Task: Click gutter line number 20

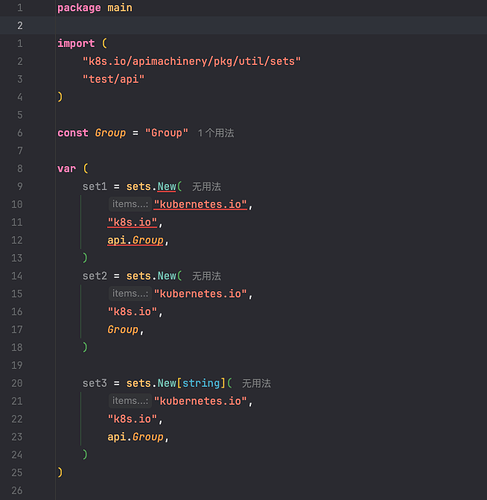Action: pos(17,383)
